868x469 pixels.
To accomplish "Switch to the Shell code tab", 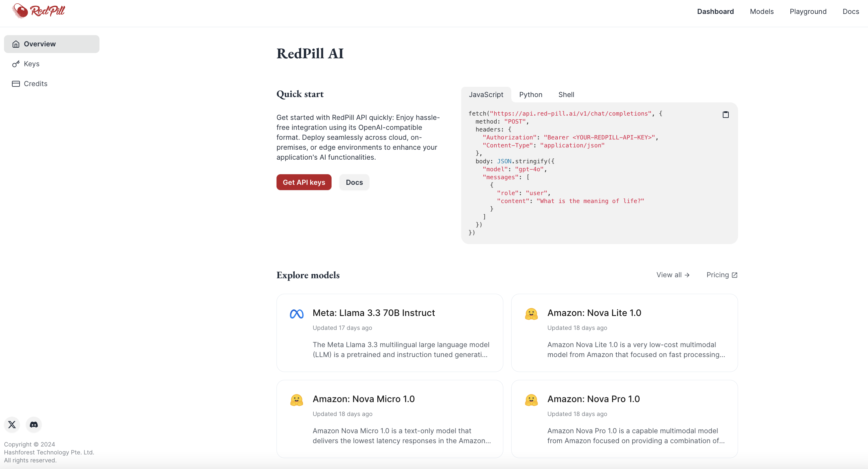I will 566,95.
